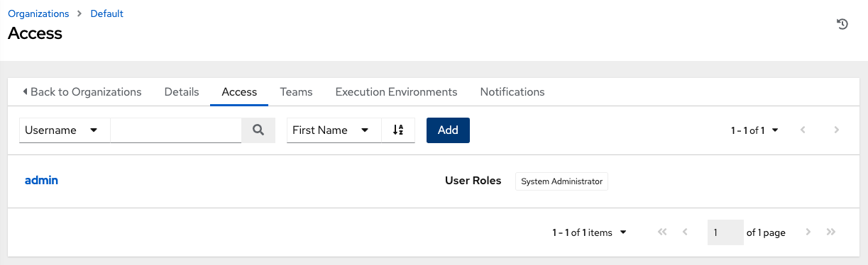The width and height of the screenshot is (868, 265).
Task: Go to next page in bottom pagination
Action: (808, 232)
